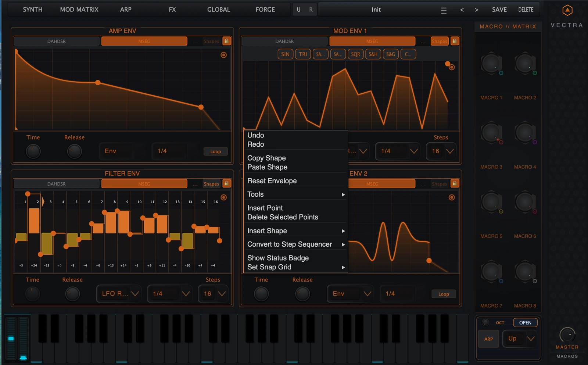Click the circular target icon in ENV 2 graph
This screenshot has width=588, height=365.
click(x=452, y=197)
